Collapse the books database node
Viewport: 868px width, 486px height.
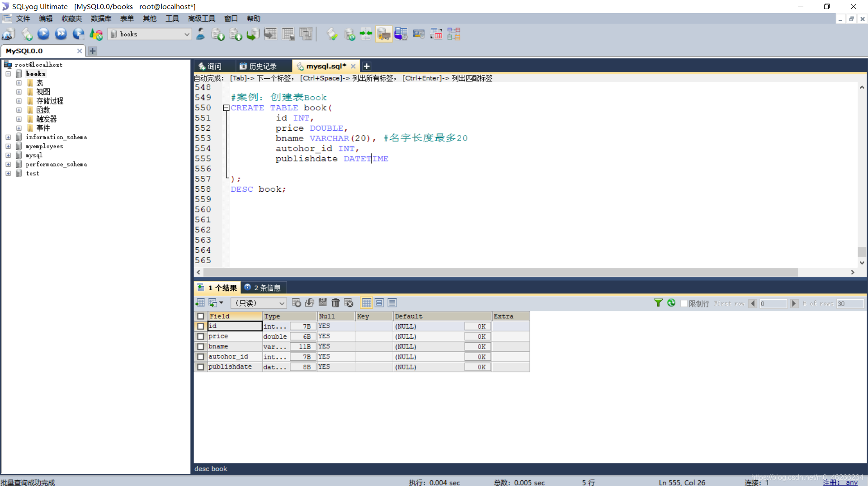[8, 74]
